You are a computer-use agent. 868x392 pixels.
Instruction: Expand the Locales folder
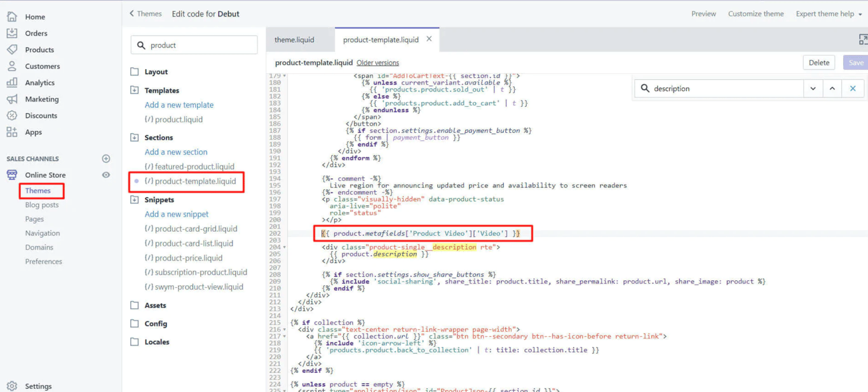pyautogui.click(x=135, y=342)
